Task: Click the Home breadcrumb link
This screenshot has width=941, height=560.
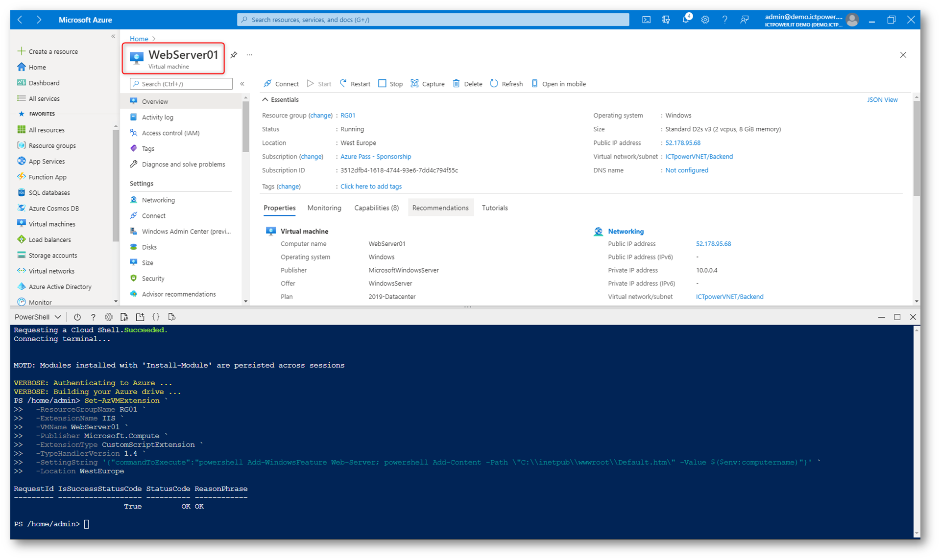Action: click(x=139, y=39)
